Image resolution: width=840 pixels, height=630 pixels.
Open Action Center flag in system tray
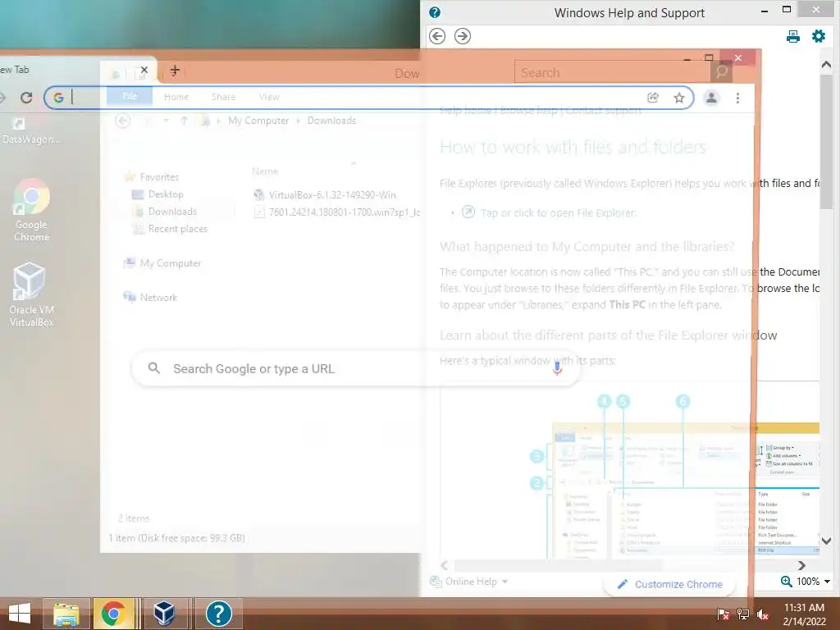pyautogui.click(x=723, y=614)
